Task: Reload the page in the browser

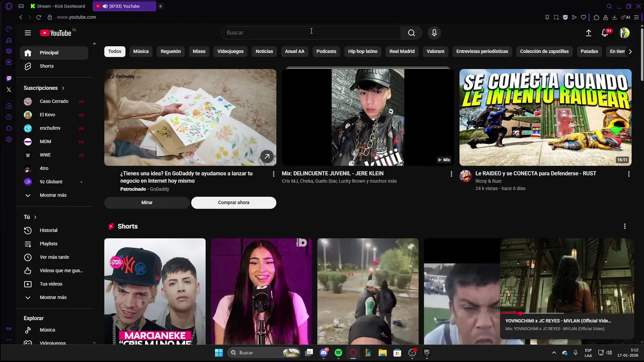Action: coord(38,17)
